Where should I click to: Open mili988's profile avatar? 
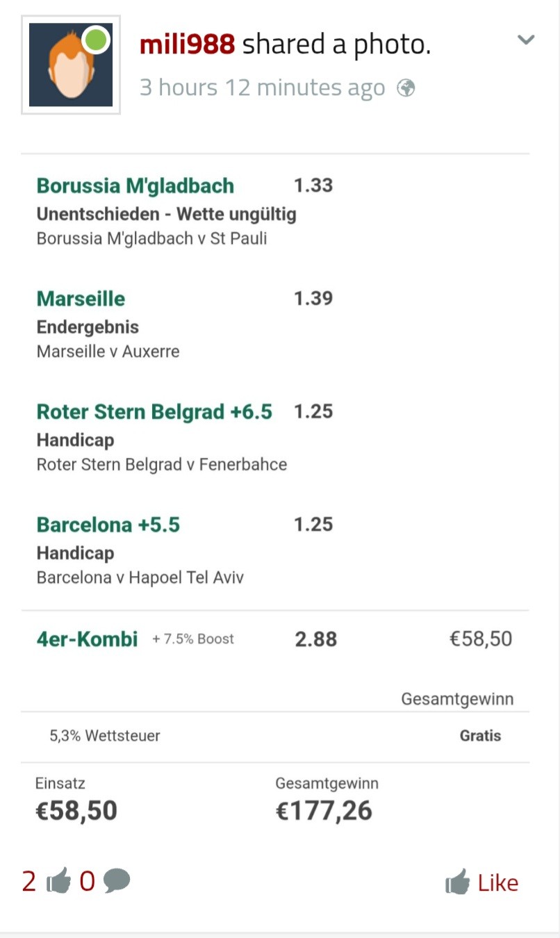[x=70, y=65]
